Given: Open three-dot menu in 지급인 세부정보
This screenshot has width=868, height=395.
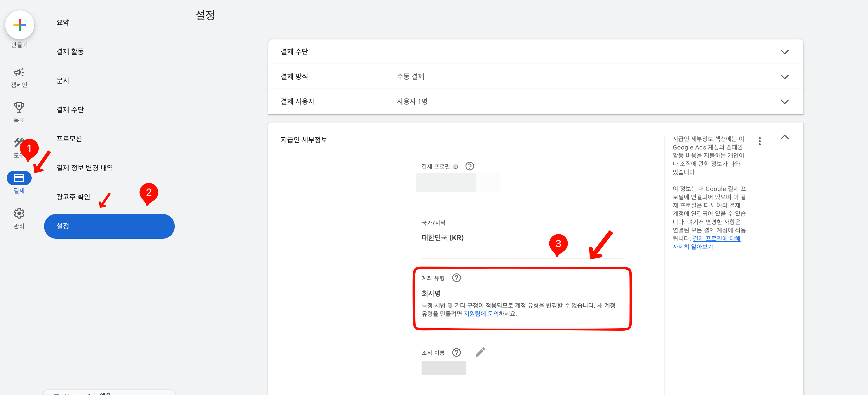Looking at the screenshot, I should [x=759, y=141].
